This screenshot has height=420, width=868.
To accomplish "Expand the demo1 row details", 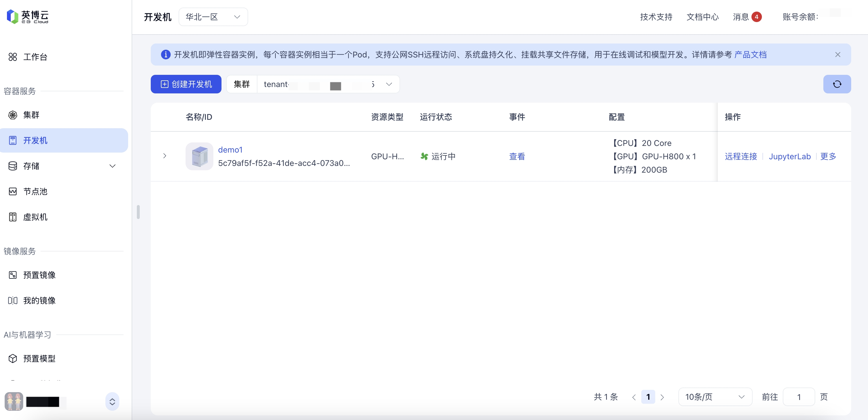I will 164,156.
